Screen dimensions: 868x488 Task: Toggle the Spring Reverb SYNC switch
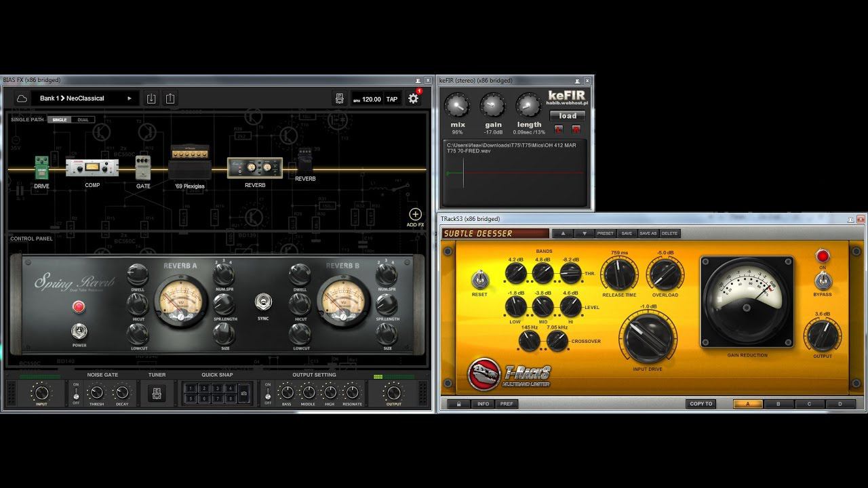click(262, 302)
